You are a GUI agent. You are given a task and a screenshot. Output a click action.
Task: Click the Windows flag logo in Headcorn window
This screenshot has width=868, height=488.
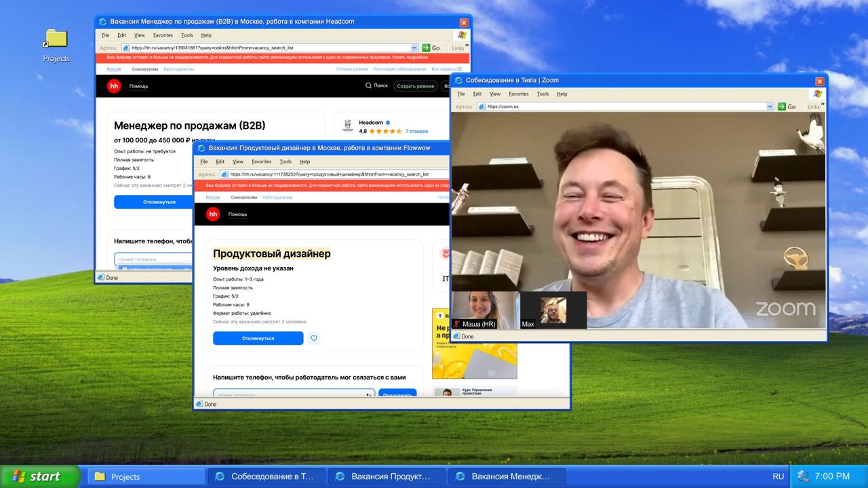click(462, 35)
